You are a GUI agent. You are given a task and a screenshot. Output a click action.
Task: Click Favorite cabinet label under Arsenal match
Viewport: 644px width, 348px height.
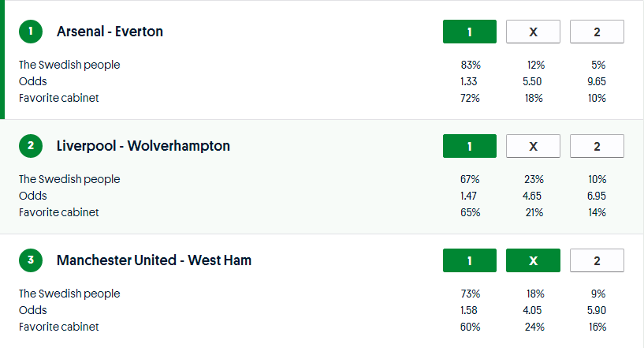coord(59,98)
